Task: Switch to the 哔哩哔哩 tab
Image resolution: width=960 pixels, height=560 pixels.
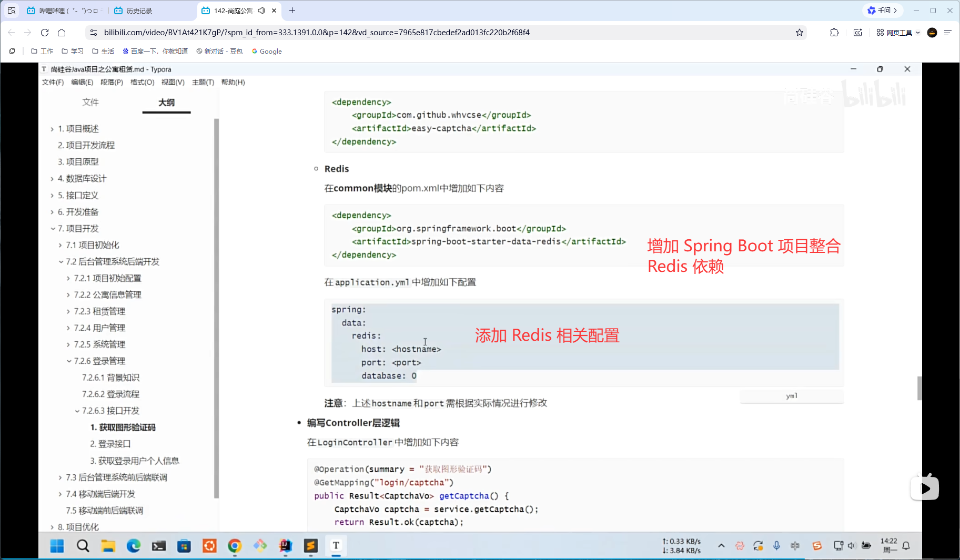Action: [x=65, y=11]
